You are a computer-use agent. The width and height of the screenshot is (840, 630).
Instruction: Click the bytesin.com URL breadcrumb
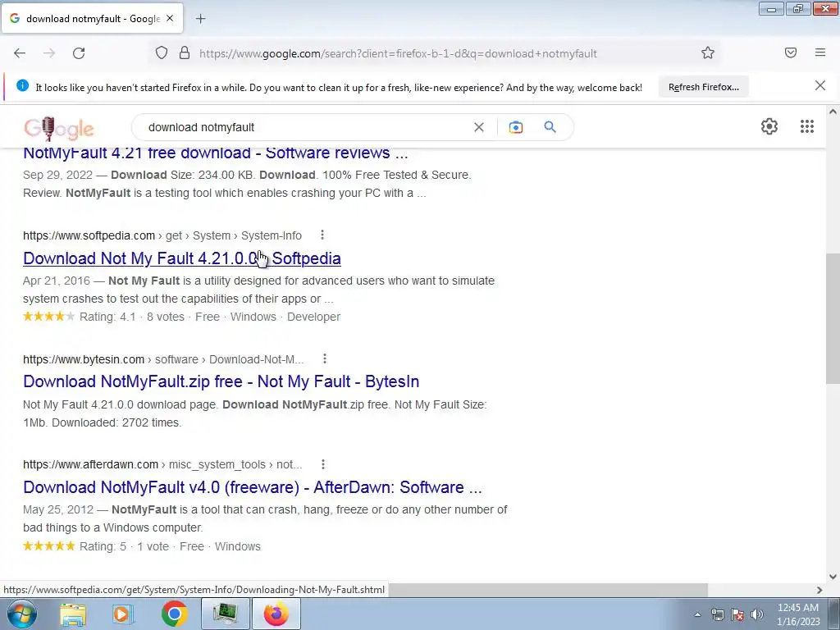click(x=163, y=359)
